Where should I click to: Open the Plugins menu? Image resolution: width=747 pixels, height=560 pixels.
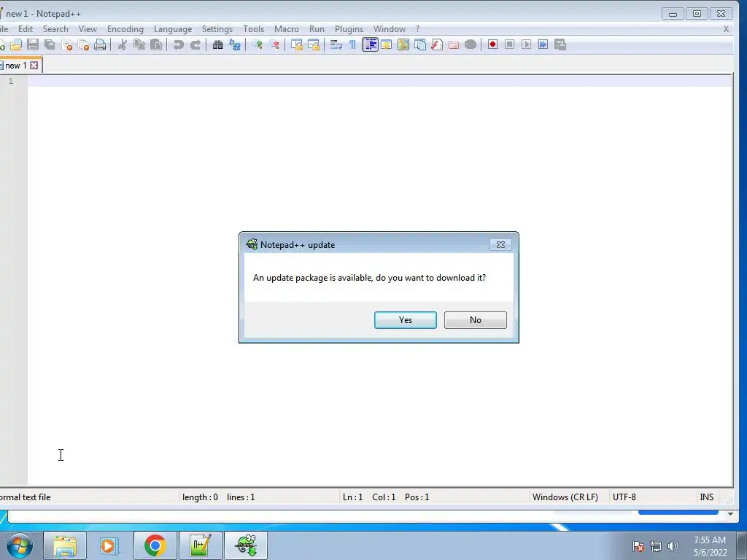(x=349, y=29)
